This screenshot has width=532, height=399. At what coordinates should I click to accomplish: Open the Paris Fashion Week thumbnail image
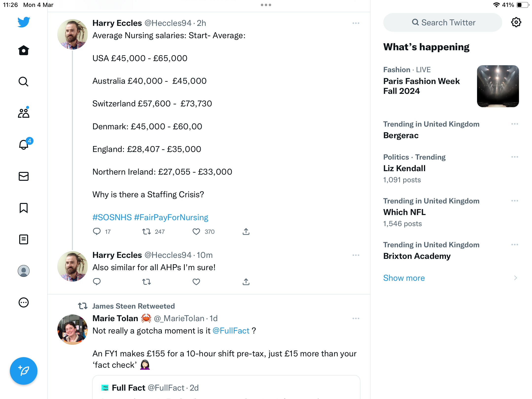[x=498, y=86]
